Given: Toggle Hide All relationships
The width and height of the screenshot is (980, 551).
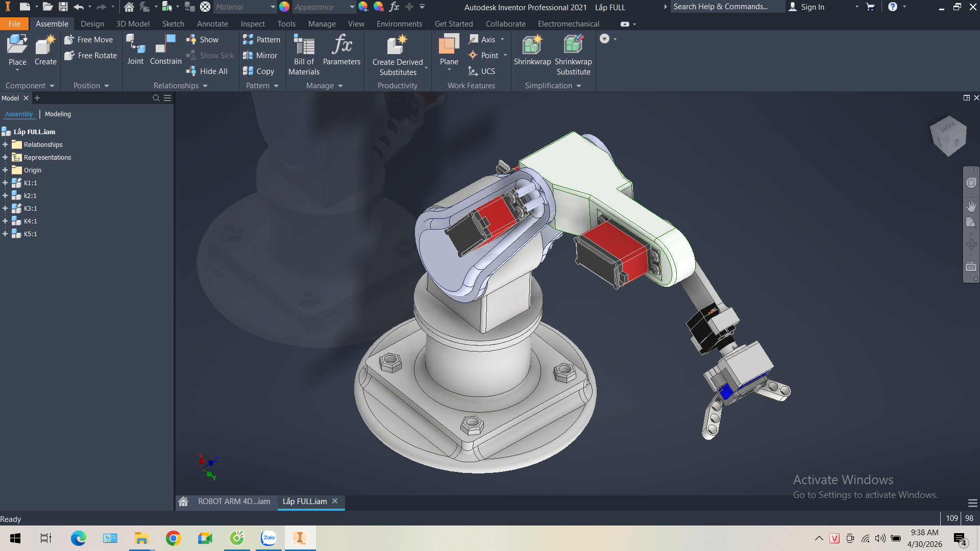Looking at the screenshot, I should [207, 71].
